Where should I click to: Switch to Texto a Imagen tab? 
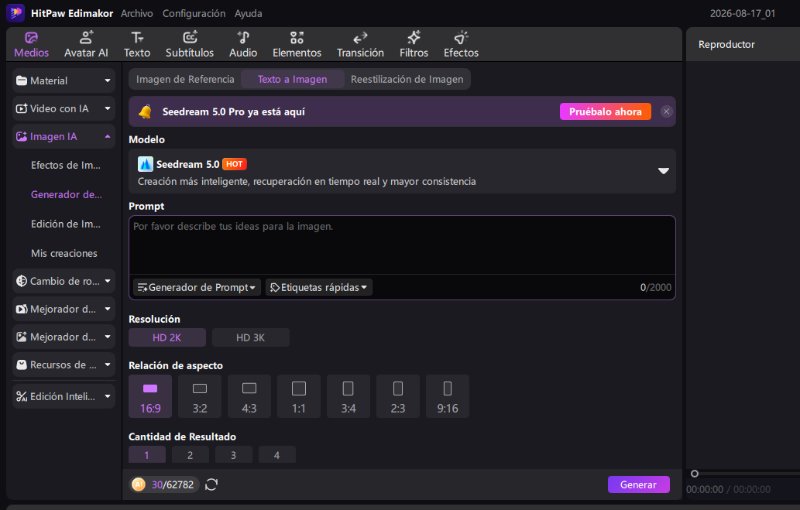click(292, 80)
